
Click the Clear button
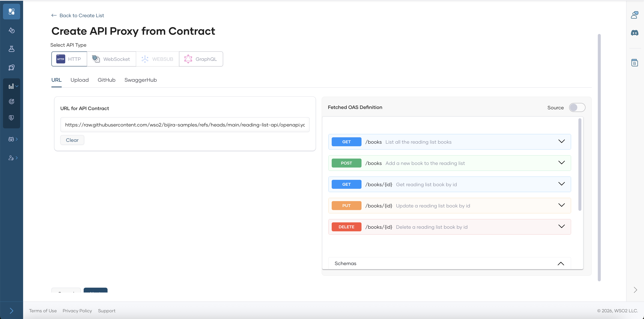[x=72, y=140]
